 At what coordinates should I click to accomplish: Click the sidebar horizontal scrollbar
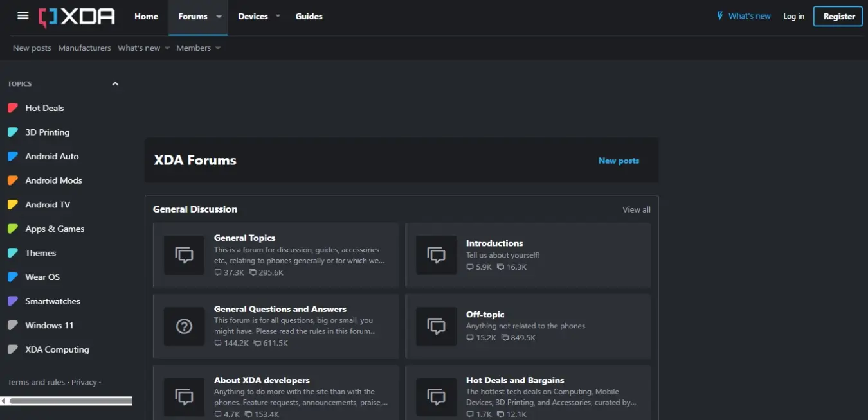[70, 401]
